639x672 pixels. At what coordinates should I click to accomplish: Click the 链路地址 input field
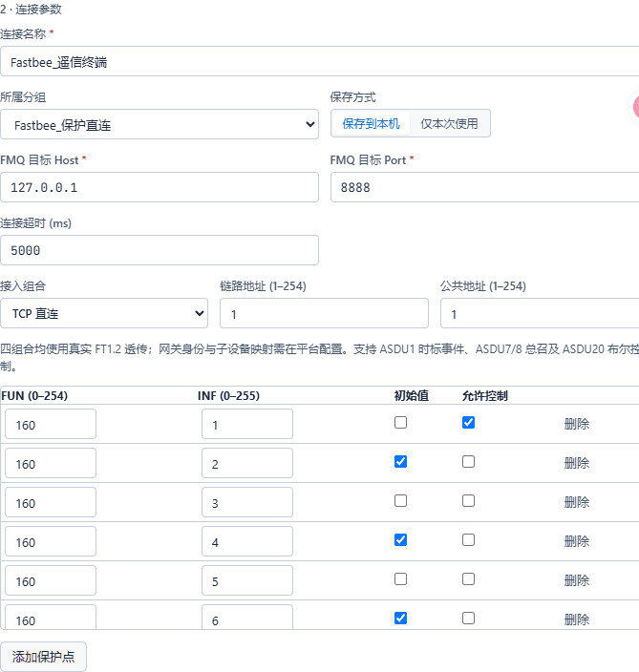324,313
